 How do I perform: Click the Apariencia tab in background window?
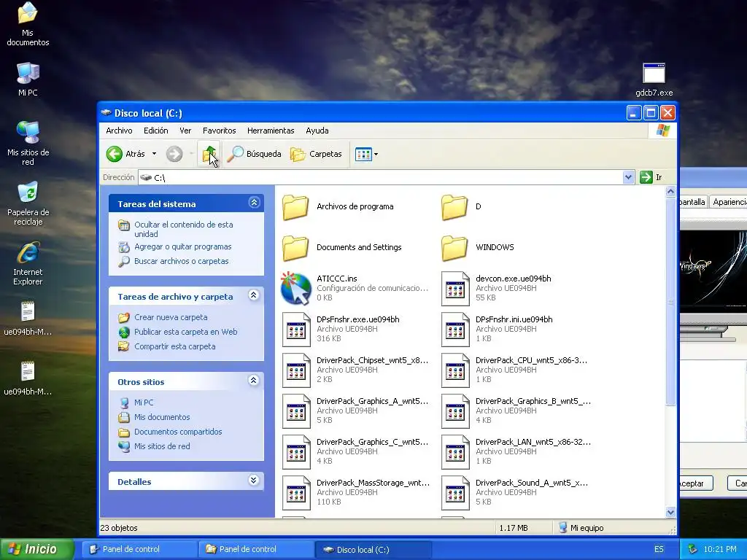pos(729,202)
